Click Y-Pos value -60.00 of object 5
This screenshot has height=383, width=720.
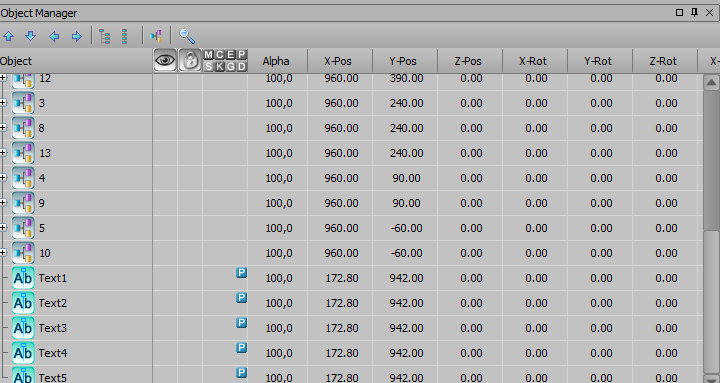(406, 228)
